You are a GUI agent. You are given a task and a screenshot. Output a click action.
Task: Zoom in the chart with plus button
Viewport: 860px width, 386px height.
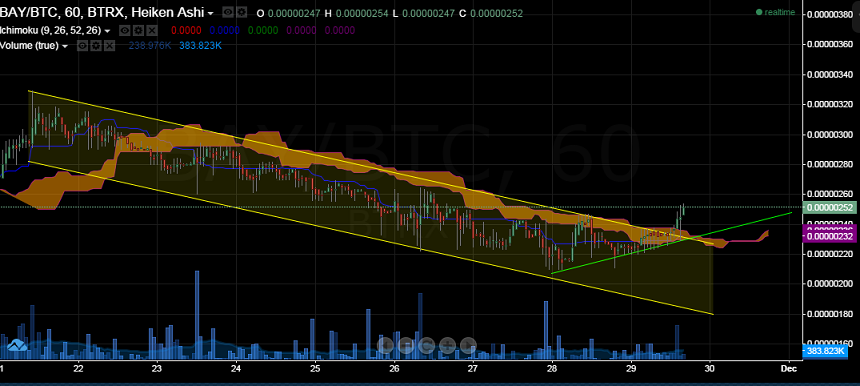(448, 345)
